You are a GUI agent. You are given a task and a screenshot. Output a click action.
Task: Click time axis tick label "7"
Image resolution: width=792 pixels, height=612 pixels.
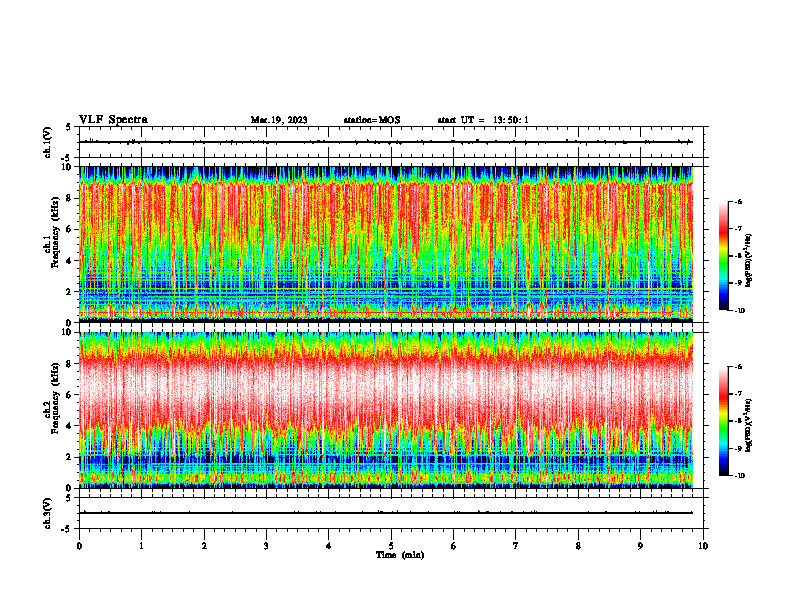click(x=516, y=546)
